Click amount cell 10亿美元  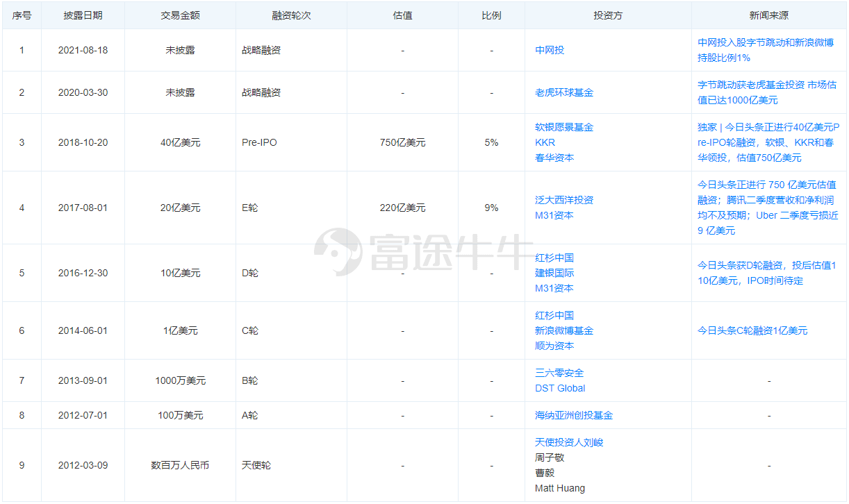tap(180, 273)
